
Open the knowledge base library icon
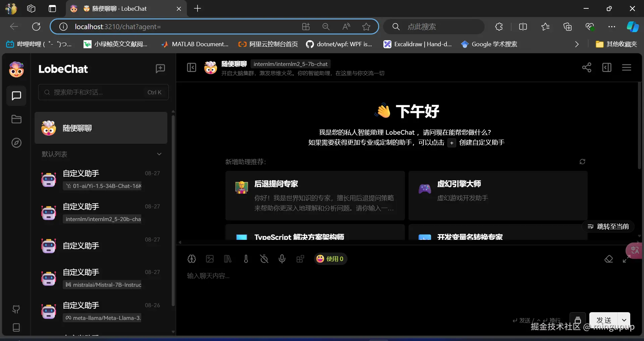[x=228, y=259]
